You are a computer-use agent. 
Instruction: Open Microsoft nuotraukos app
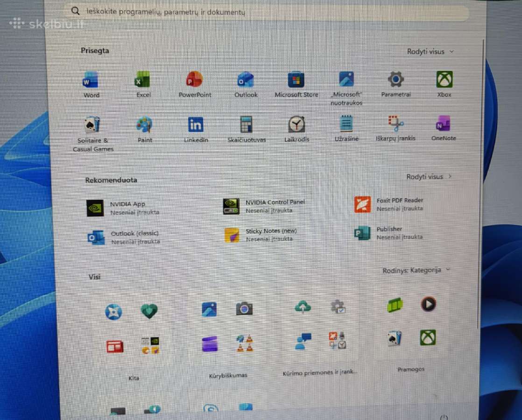(x=346, y=89)
